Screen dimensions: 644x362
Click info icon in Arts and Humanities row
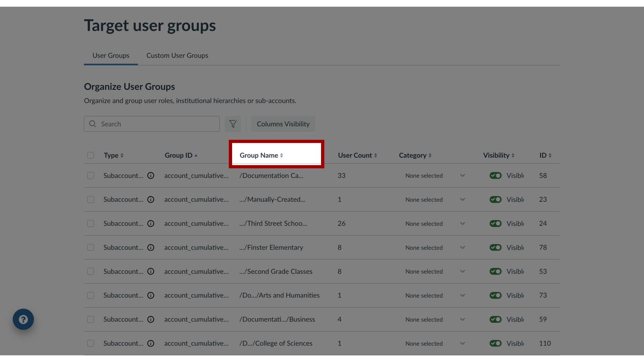point(151,295)
